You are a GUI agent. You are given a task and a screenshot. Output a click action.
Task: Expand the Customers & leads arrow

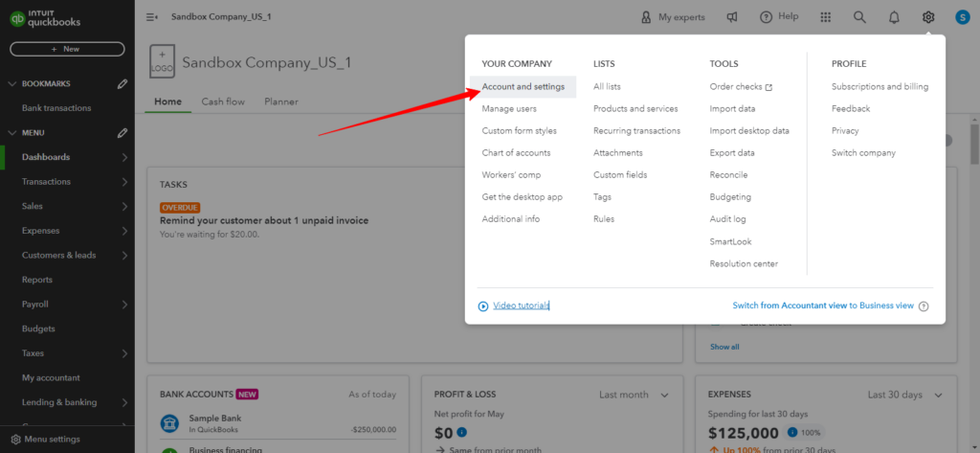click(x=124, y=256)
